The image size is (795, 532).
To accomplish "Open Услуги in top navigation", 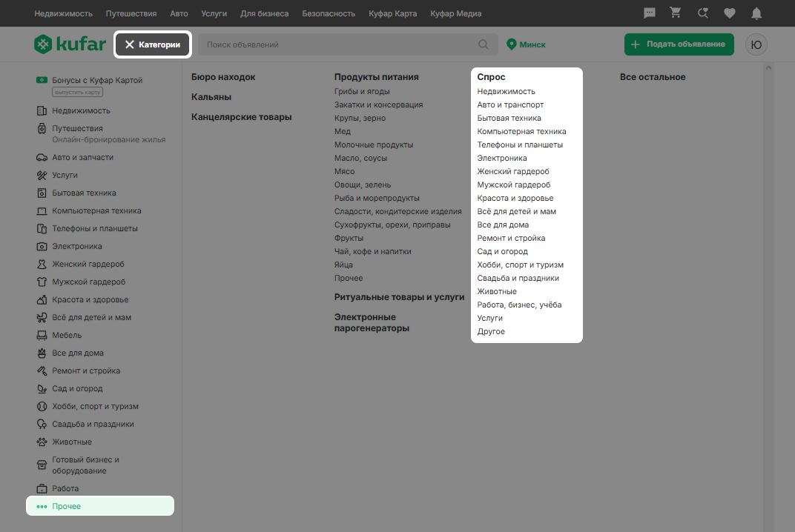I will tap(214, 13).
